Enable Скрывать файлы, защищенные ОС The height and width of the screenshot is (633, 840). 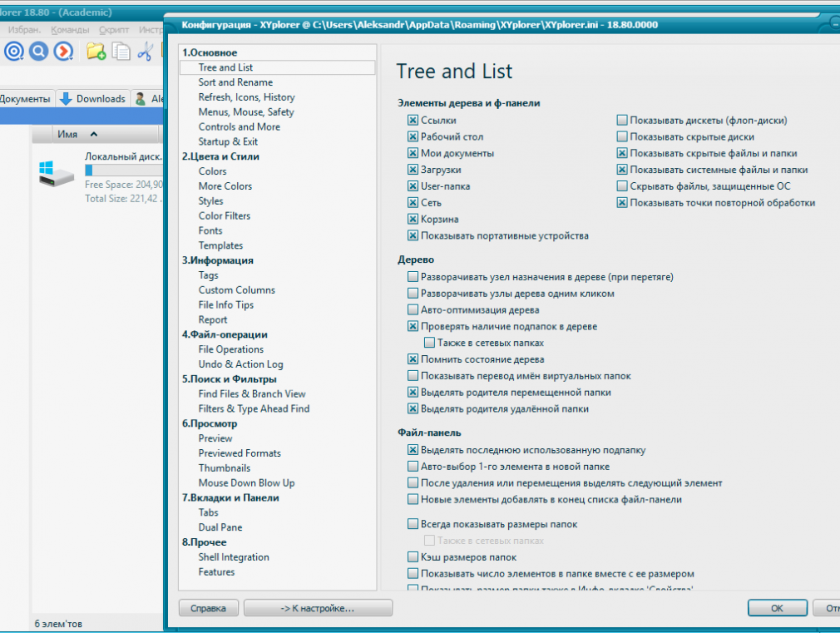coord(622,186)
